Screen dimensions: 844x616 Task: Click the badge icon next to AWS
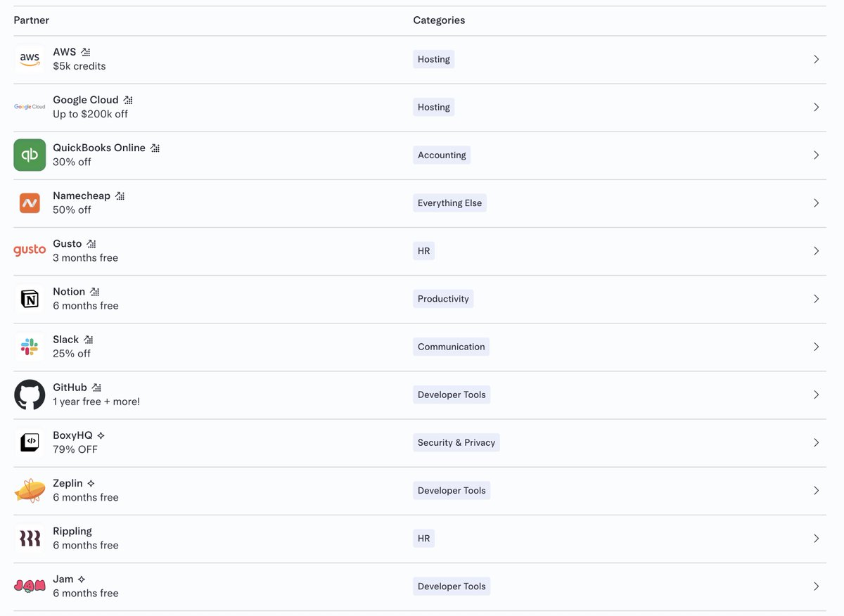click(85, 52)
